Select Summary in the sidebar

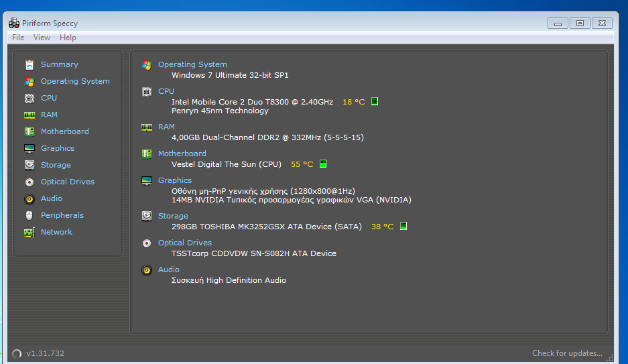tap(59, 64)
